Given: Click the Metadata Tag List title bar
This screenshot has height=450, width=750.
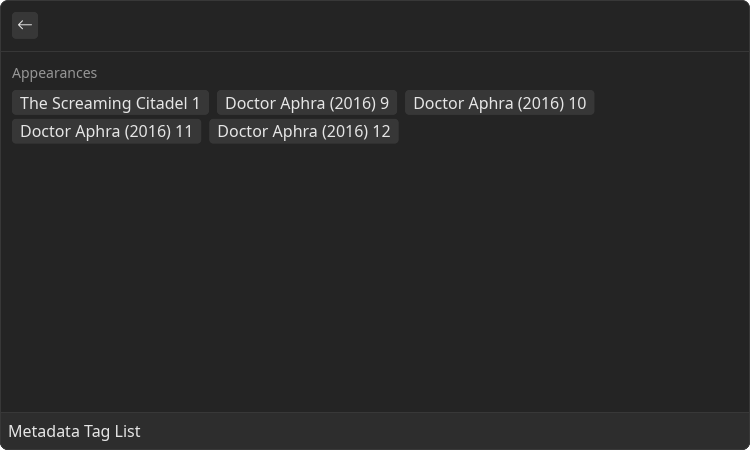Looking at the screenshot, I should click(x=375, y=431).
